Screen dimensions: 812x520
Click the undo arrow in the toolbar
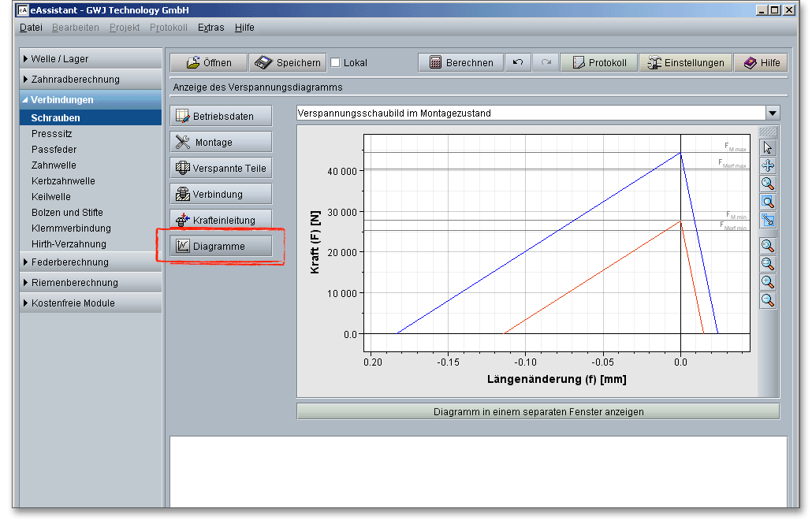(517, 63)
